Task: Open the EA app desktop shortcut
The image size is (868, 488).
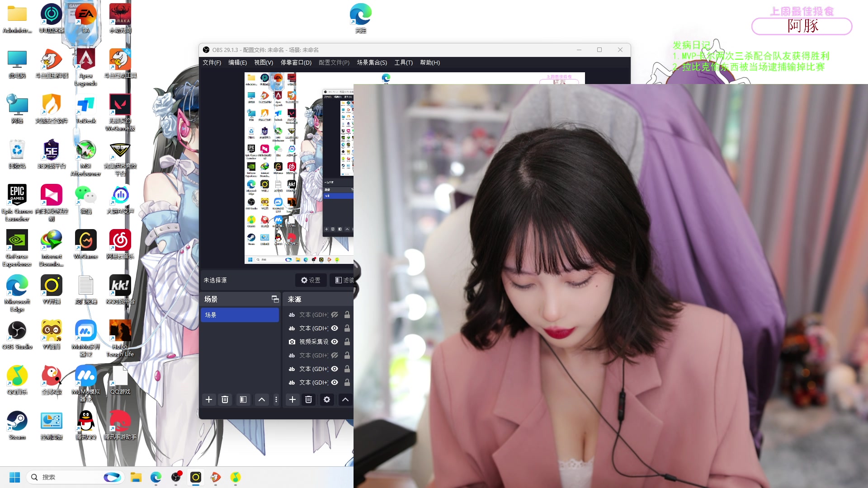Action: pyautogui.click(x=85, y=19)
